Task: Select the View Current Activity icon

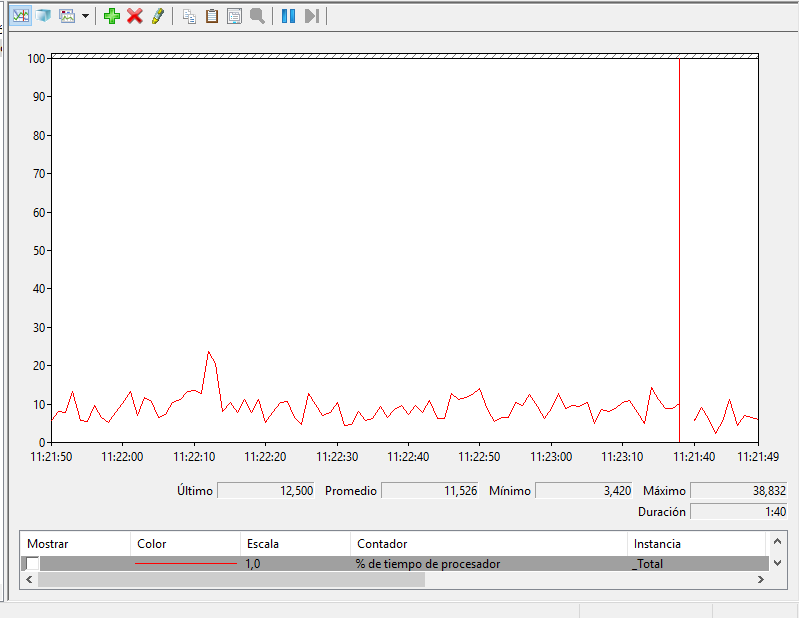Action: pos(20,16)
